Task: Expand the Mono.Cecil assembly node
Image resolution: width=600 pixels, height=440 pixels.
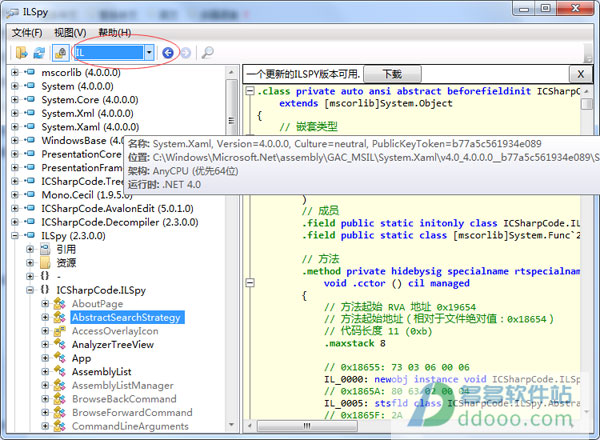Action: tap(15, 195)
